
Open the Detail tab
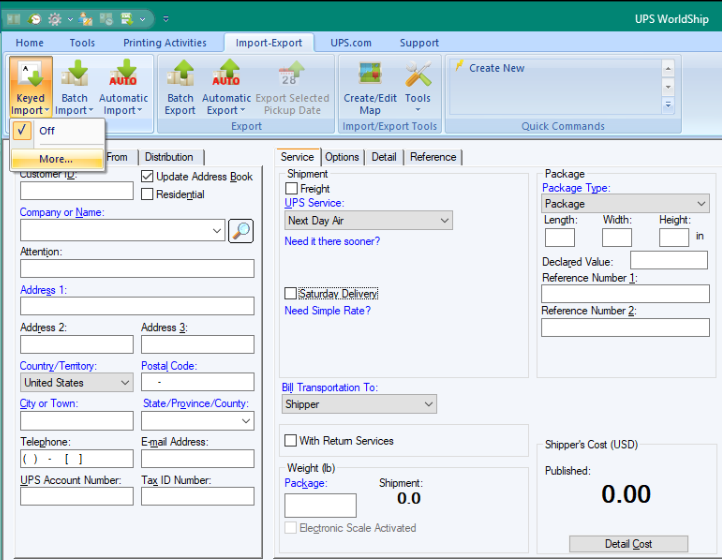(384, 157)
